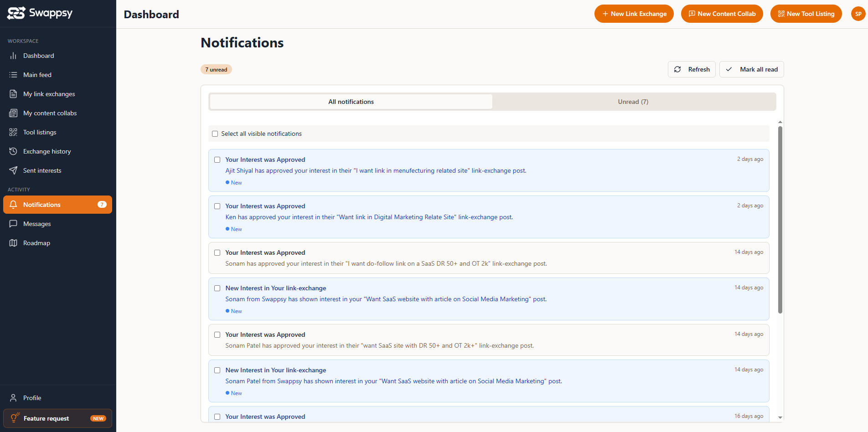Open Exchange history clock icon
The height and width of the screenshot is (432, 868).
click(x=13, y=151)
